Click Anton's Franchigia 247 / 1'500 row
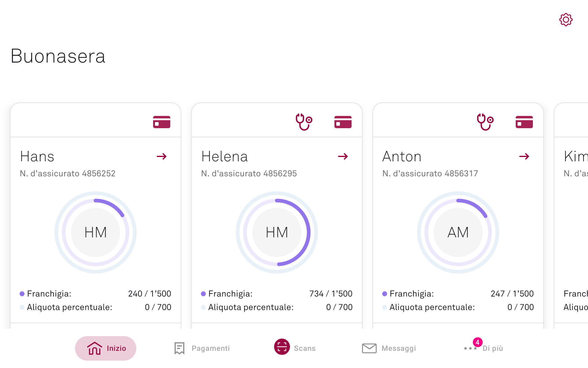588x368 pixels. (458, 293)
